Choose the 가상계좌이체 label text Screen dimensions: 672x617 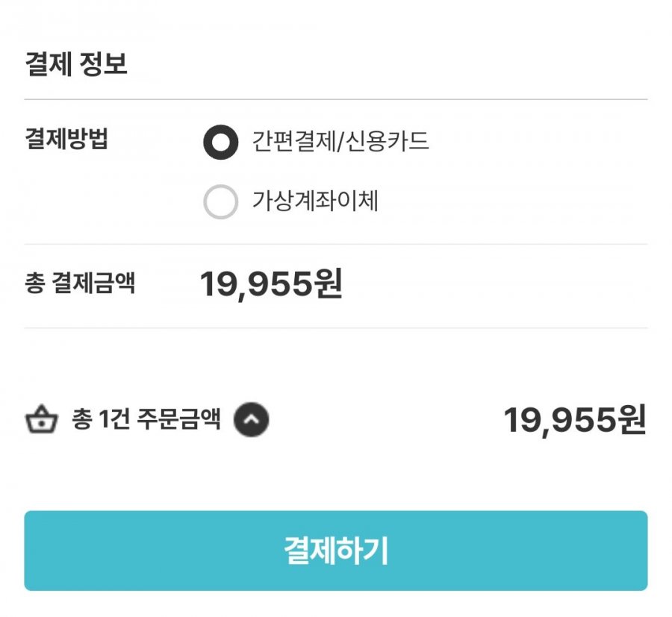point(315,201)
